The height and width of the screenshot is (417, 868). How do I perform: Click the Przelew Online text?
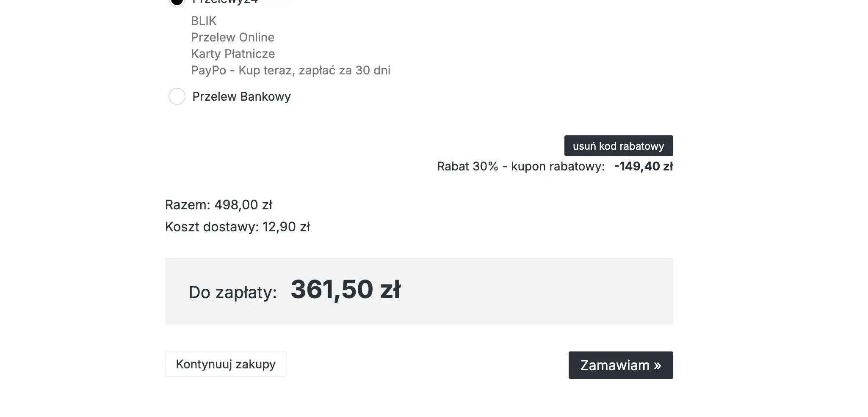click(x=232, y=37)
